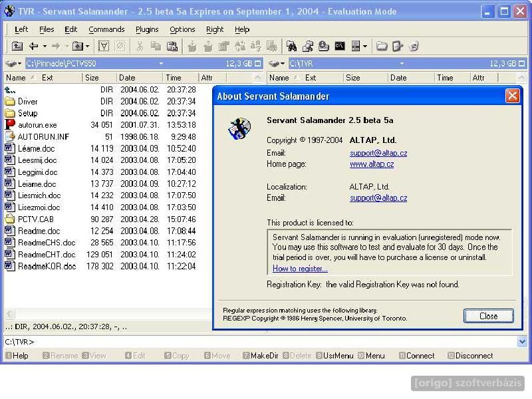Click the Select files toolbar icon
This screenshot has width=532, height=399.
coord(104,46)
